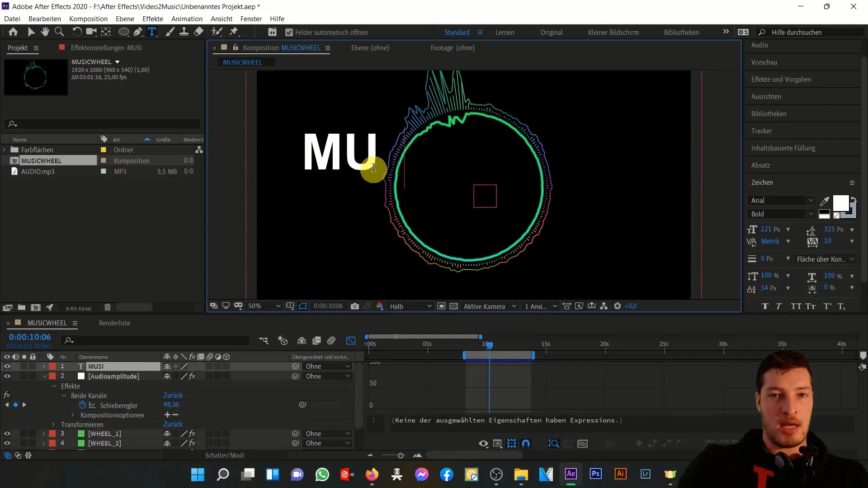Select the Rotation tool
Image resolution: width=868 pixels, height=488 pixels.
tap(77, 32)
